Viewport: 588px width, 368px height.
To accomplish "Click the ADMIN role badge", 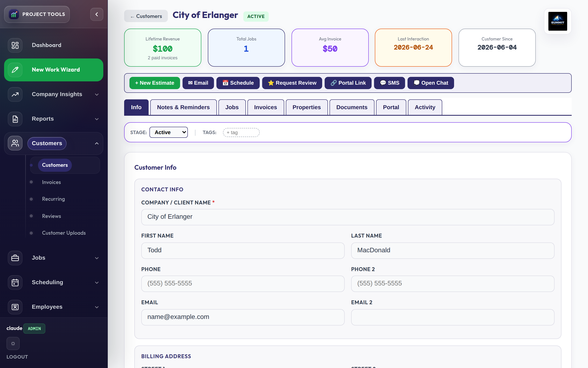I will [34, 329].
